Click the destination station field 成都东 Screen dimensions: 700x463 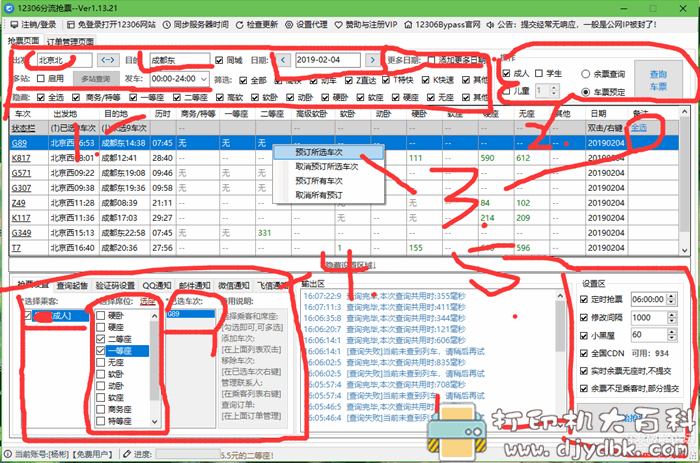[x=179, y=60]
